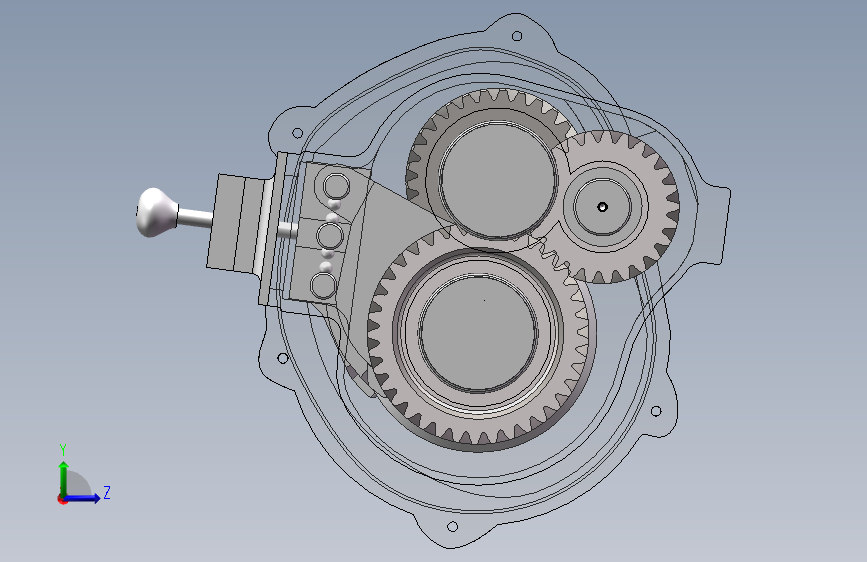
Task: Select the shaft between knob and block
Action: point(195,217)
